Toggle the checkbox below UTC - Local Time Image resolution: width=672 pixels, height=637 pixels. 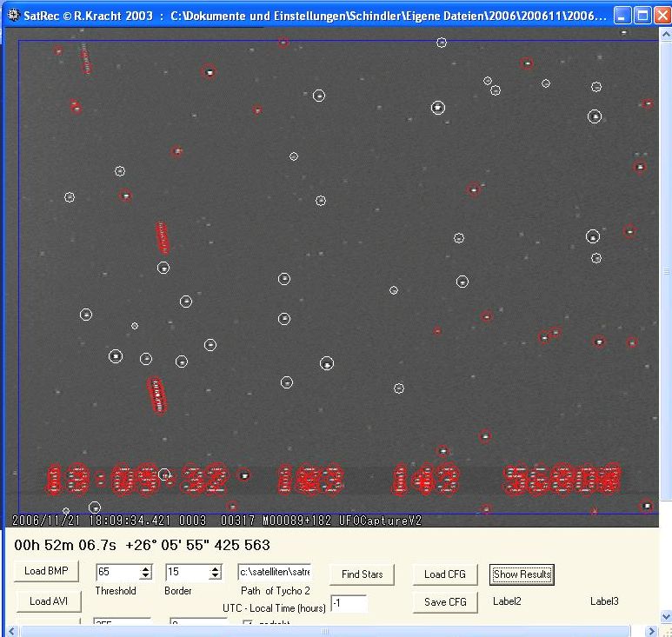(248, 624)
